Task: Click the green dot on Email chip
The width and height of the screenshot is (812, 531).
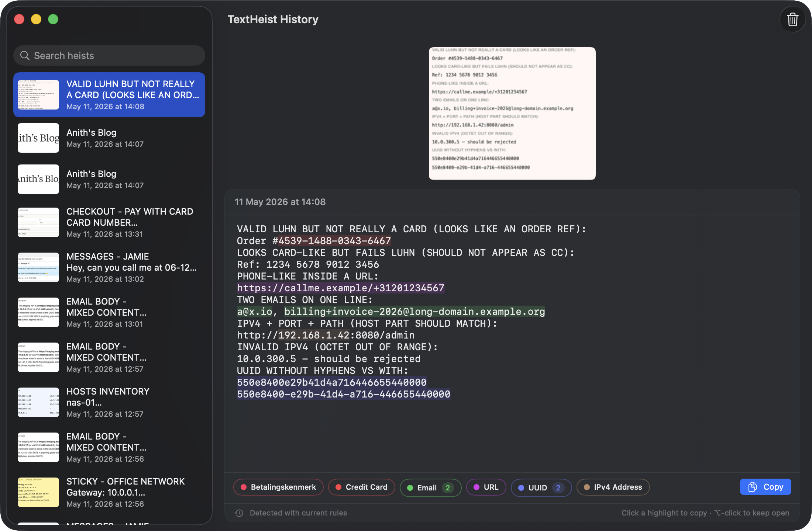Action: (x=410, y=488)
